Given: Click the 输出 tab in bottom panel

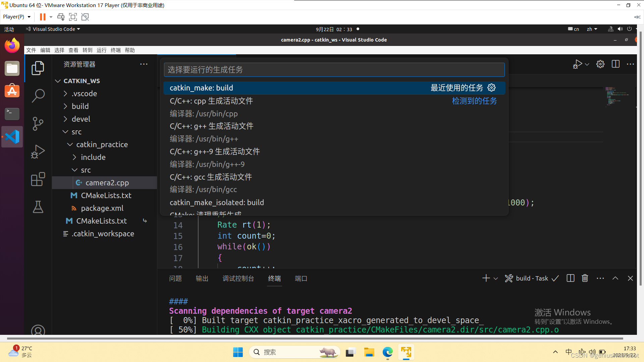Looking at the screenshot, I should coord(201,278).
